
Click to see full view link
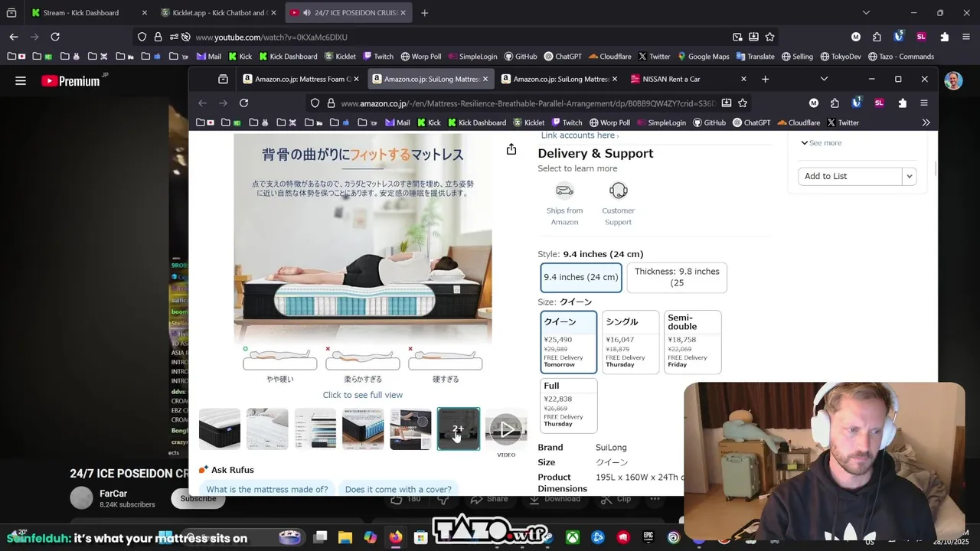[x=362, y=395]
